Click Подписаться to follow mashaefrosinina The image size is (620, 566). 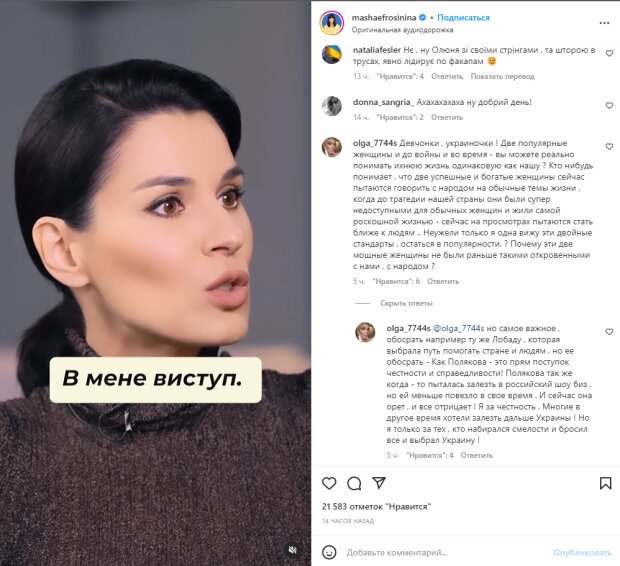point(463,17)
